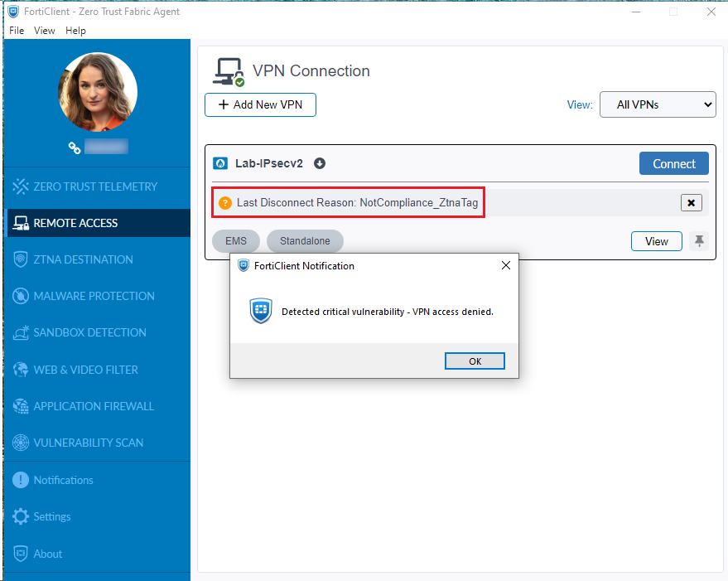Click the EMS tag
The height and width of the screenshot is (581, 728).
click(x=236, y=241)
